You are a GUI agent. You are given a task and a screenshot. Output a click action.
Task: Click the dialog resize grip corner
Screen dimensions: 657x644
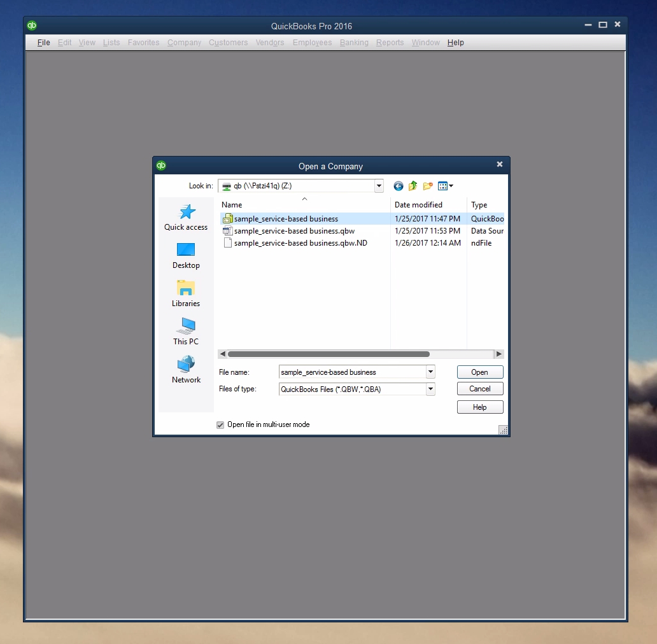coord(503,430)
